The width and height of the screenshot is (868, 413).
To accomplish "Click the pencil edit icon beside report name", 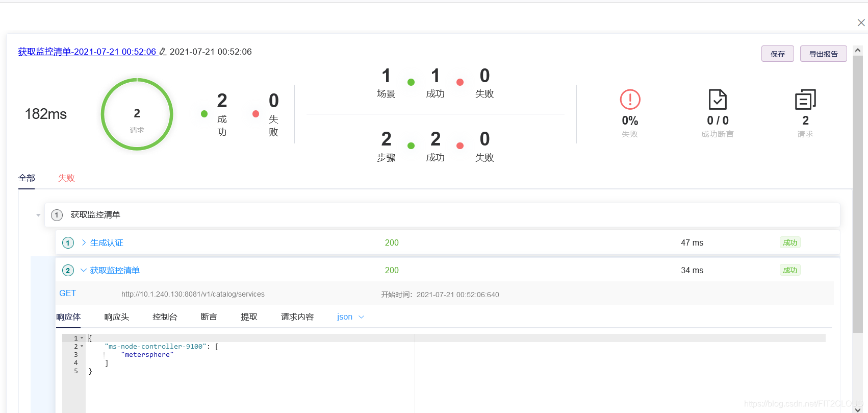I will coord(163,52).
